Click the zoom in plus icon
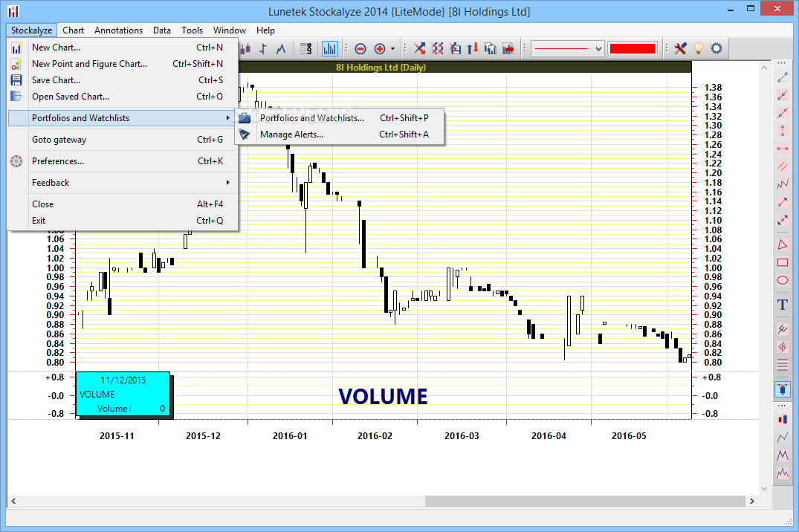Image resolution: width=799 pixels, height=532 pixels. 379,49
